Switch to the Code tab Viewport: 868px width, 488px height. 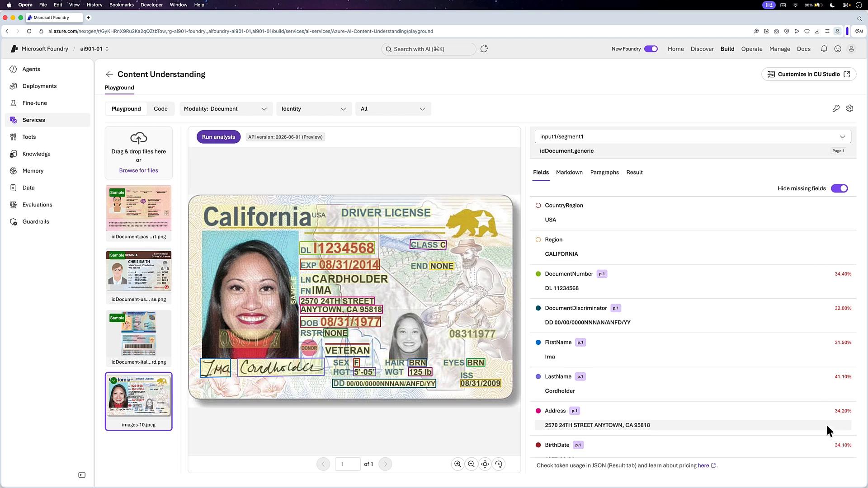coord(160,109)
